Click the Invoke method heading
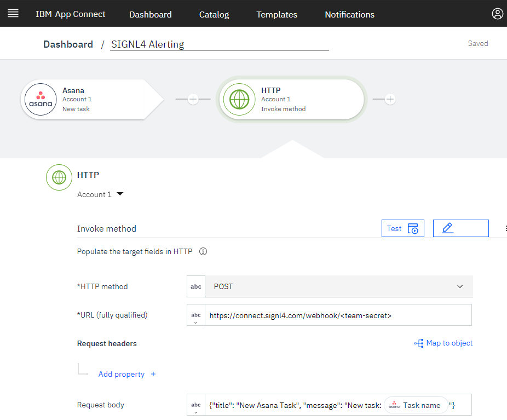 tap(107, 228)
